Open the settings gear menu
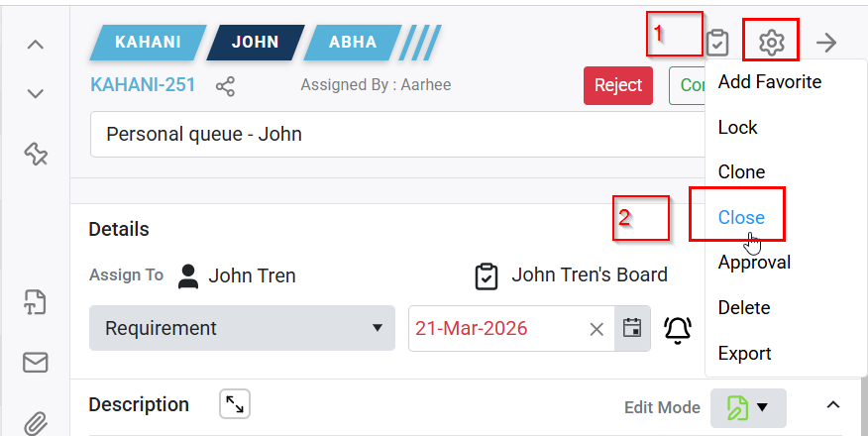The image size is (868, 436). pyautogui.click(x=772, y=43)
